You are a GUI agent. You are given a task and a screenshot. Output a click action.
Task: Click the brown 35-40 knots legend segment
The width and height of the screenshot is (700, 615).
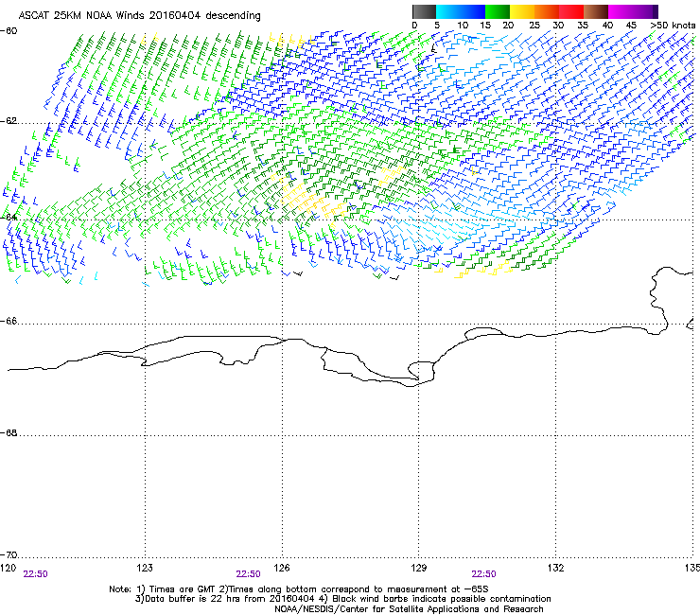point(596,11)
